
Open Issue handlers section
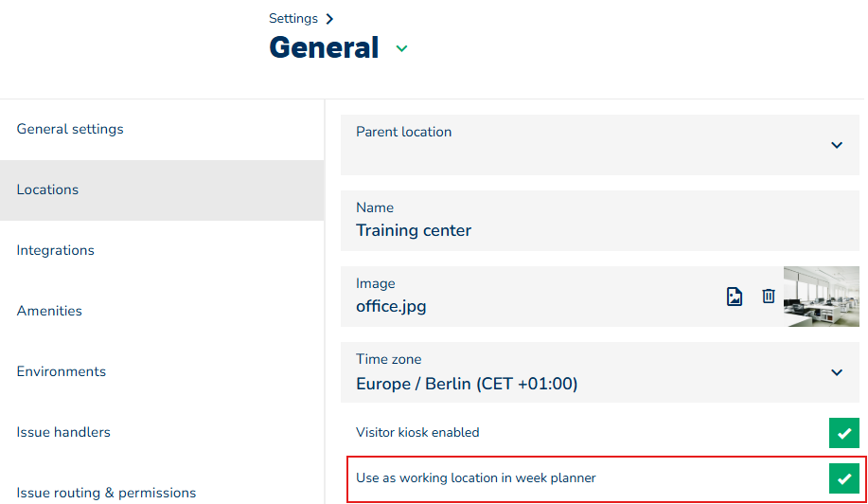coord(63,432)
